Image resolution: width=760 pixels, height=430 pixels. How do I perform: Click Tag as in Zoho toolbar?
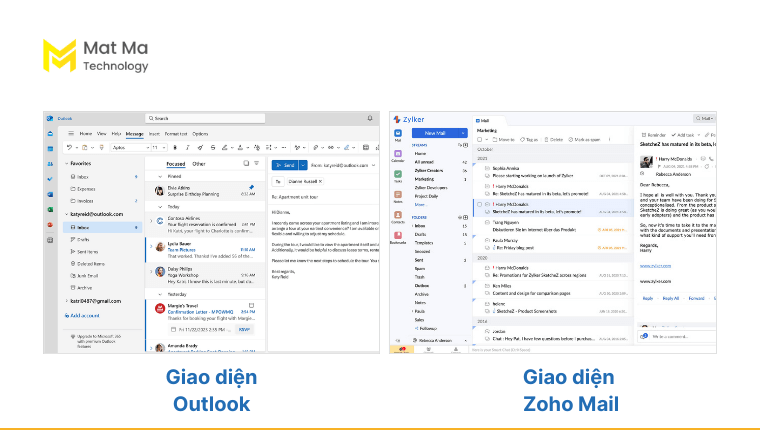(529, 140)
